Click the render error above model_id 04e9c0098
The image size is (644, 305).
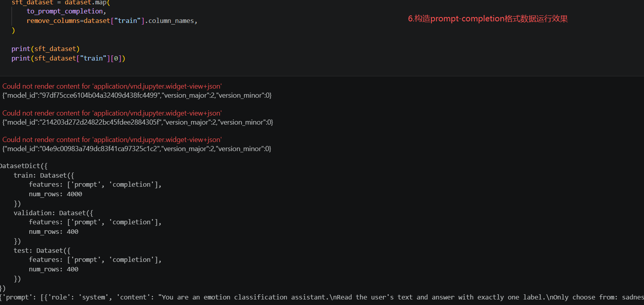112,140
